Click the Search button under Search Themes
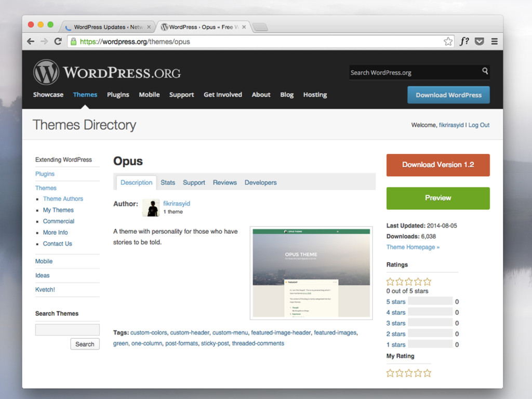532x399 pixels. tap(85, 344)
